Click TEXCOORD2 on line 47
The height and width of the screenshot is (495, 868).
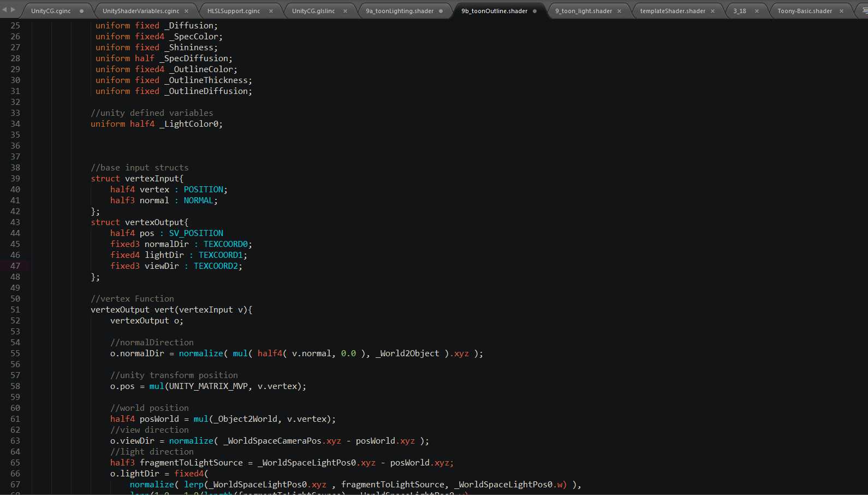[216, 266]
